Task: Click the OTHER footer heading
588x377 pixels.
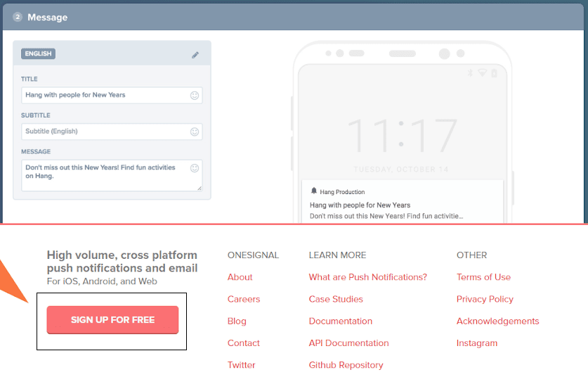Action: [472, 255]
